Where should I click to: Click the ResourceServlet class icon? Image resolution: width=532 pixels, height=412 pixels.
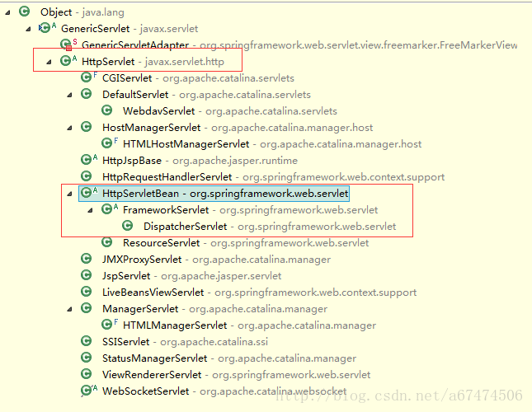pyautogui.click(x=107, y=242)
